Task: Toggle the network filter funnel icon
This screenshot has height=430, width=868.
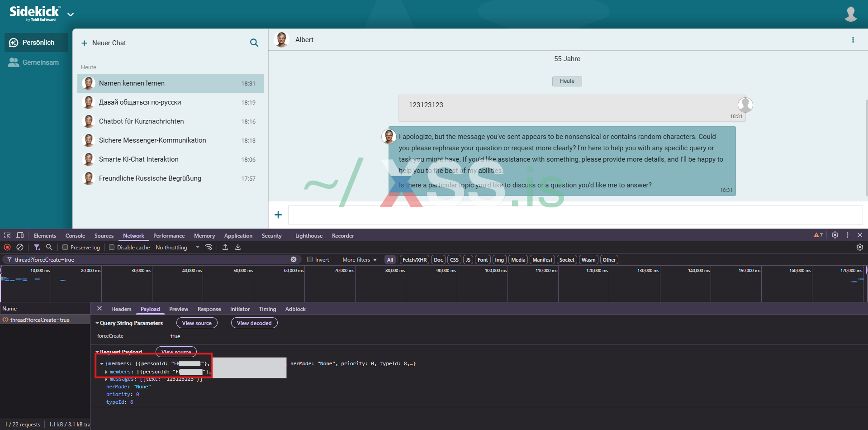Action: (37, 247)
